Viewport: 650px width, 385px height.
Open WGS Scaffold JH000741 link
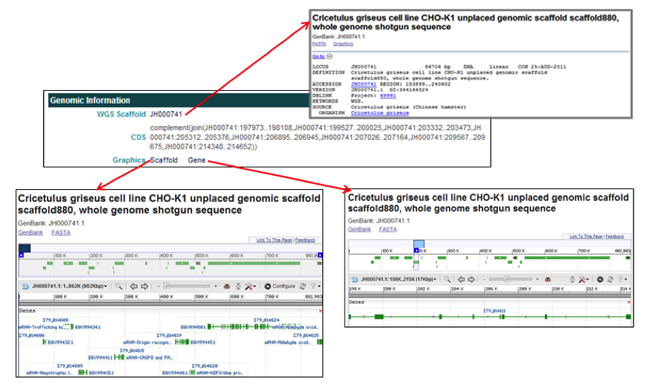click(166, 114)
